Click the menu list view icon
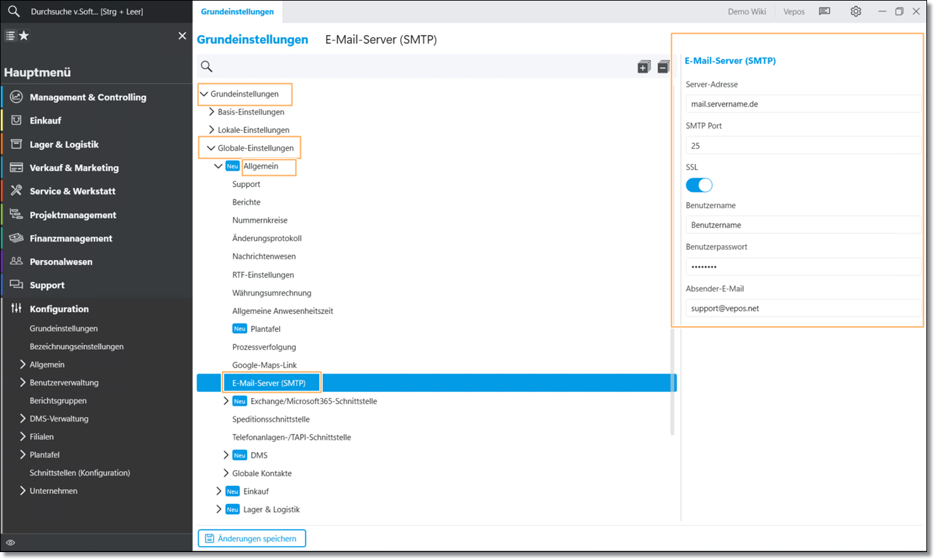The width and height of the screenshot is (935, 560). [x=11, y=36]
